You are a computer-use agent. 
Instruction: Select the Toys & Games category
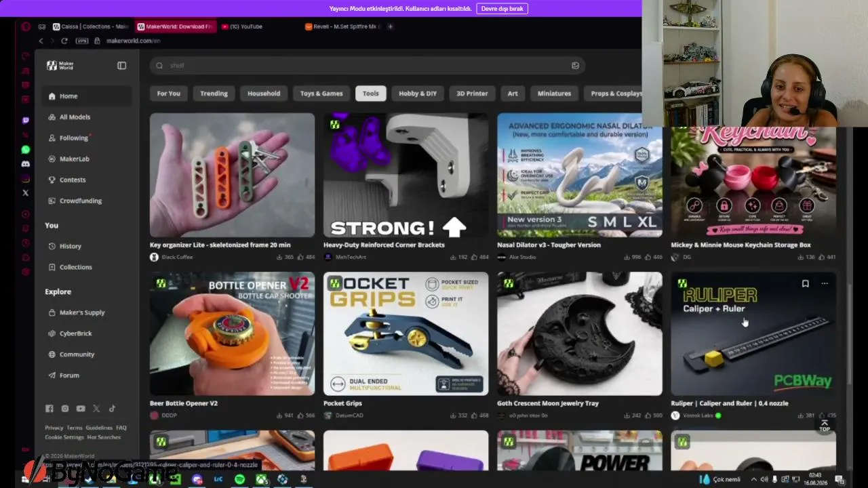[321, 94]
